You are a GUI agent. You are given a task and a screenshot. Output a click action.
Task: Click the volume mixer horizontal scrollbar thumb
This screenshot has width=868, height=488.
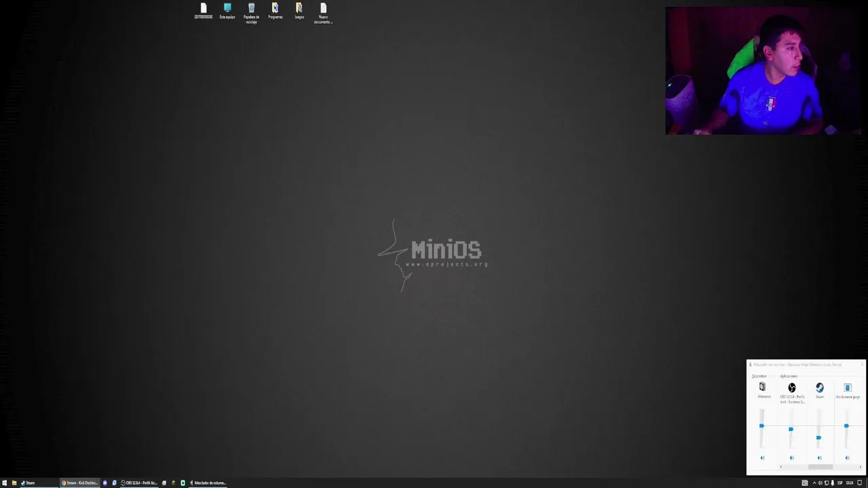pyautogui.click(x=821, y=467)
